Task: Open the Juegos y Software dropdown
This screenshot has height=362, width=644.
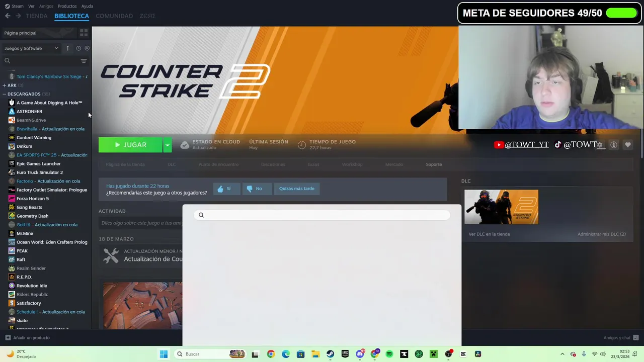Action: [31, 48]
